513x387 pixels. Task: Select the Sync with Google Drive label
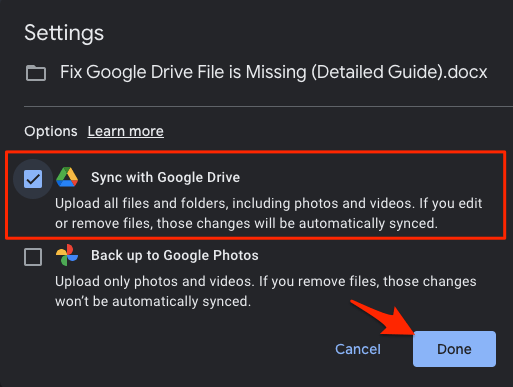tap(165, 177)
